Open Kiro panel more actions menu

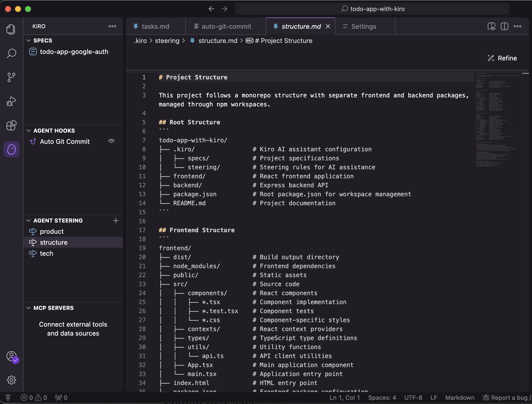click(112, 26)
